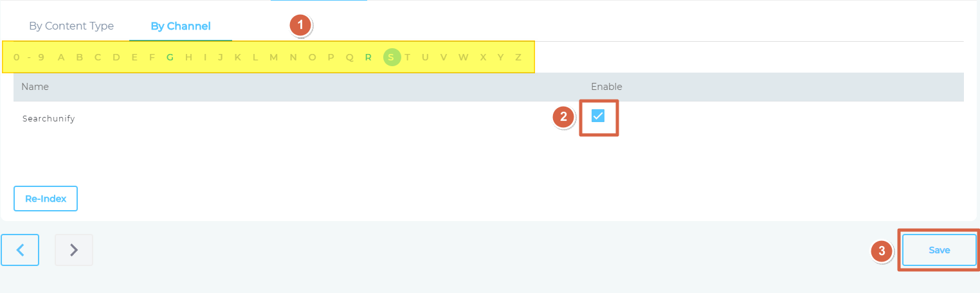The width and height of the screenshot is (980, 293).
Task: Filter channels by letter S
Action: tap(391, 57)
